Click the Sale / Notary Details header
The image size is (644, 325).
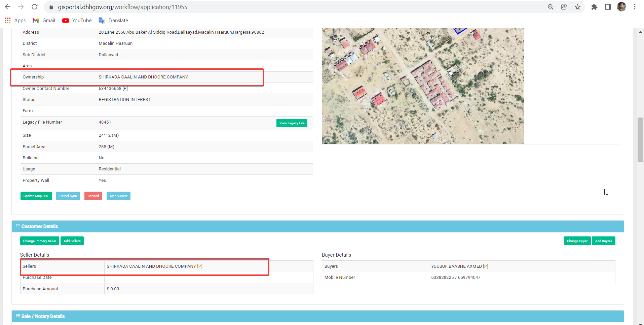(318, 316)
